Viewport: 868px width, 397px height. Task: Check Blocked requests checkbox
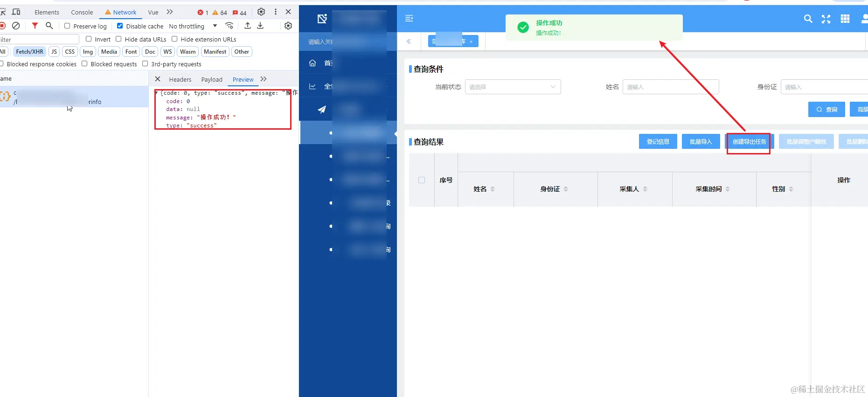click(84, 64)
